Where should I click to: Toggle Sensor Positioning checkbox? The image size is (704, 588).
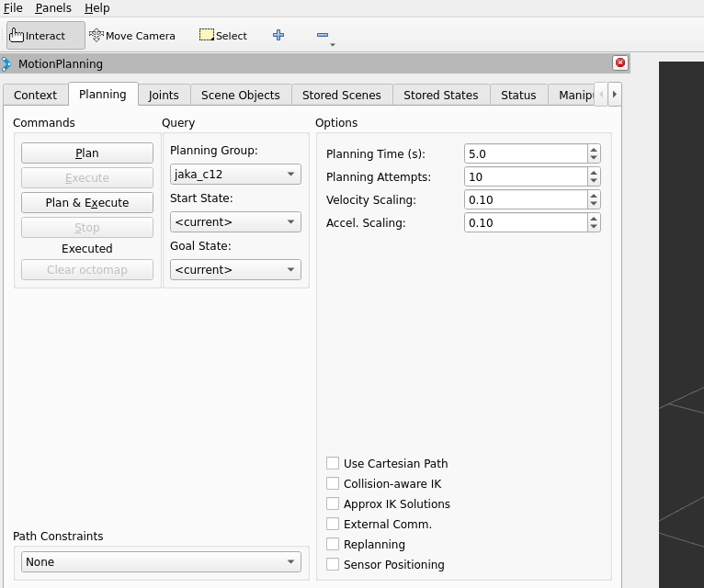point(333,564)
